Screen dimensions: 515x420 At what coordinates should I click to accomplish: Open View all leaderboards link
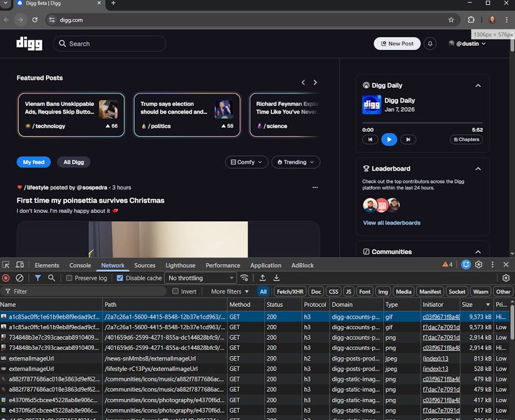click(391, 223)
